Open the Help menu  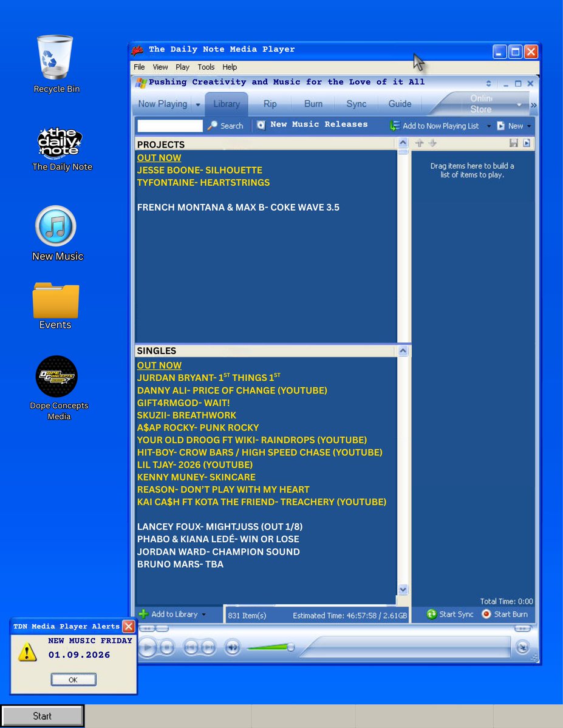pyautogui.click(x=230, y=67)
